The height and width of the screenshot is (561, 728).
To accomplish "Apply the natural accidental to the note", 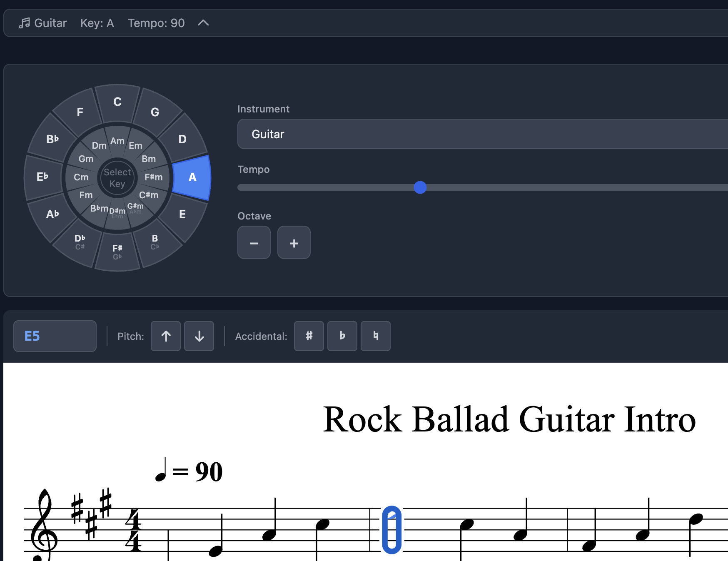I will 375,336.
